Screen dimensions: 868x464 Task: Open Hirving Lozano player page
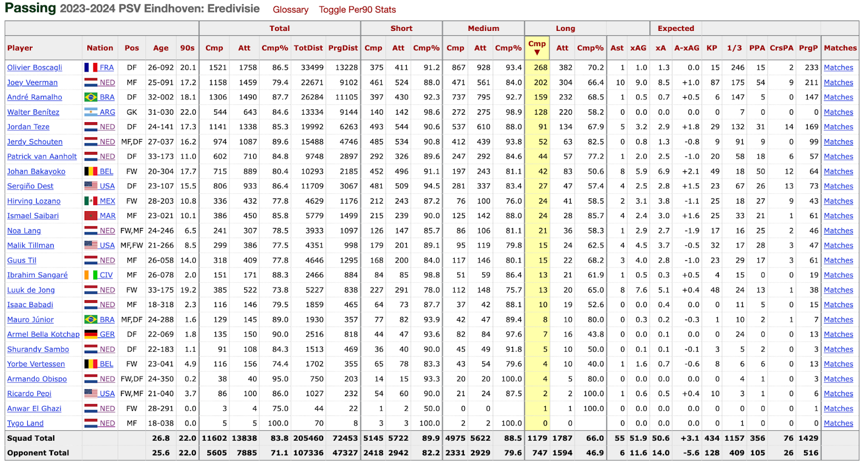[x=34, y=201]
